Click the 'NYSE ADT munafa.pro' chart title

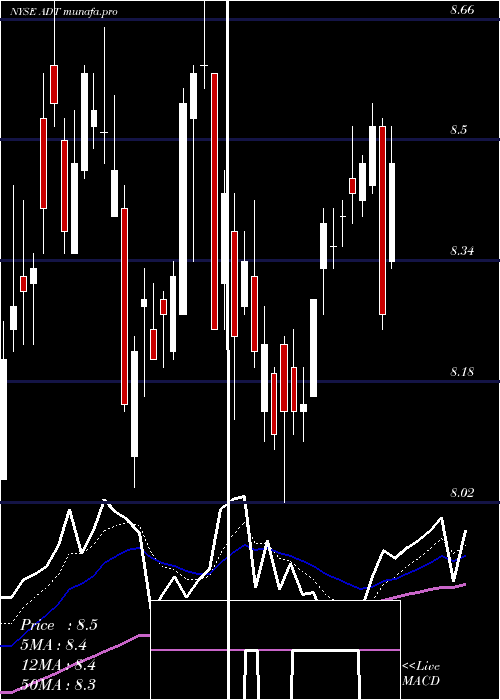tap(63, 12)
